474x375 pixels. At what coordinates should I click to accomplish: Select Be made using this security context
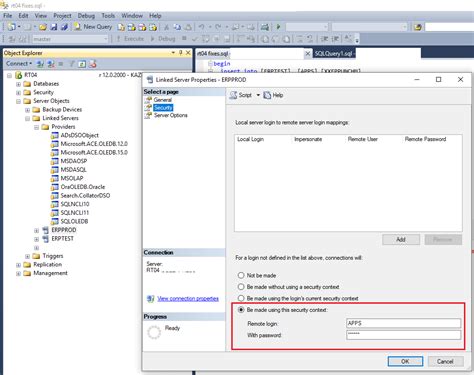point(241,310)
